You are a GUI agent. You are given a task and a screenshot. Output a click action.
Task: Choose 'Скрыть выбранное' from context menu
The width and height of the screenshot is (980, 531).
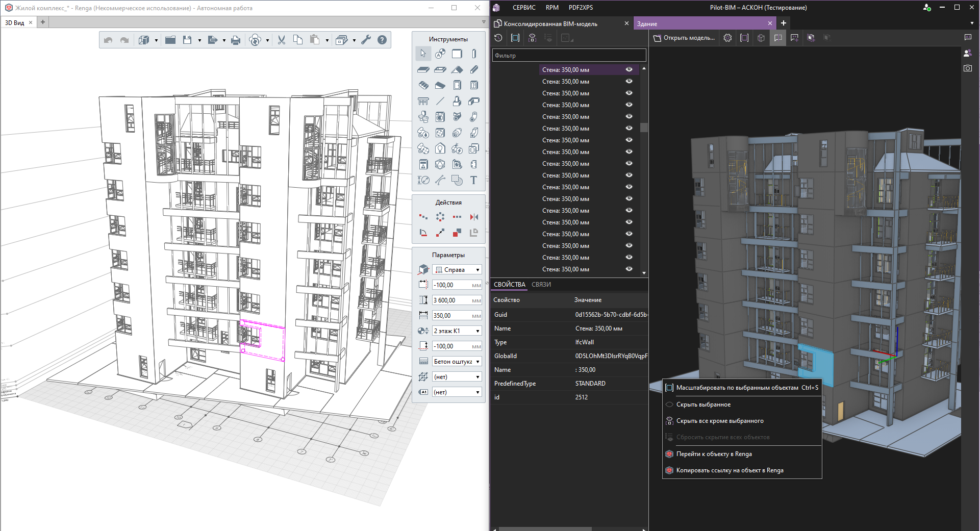[x=742, y=404]
